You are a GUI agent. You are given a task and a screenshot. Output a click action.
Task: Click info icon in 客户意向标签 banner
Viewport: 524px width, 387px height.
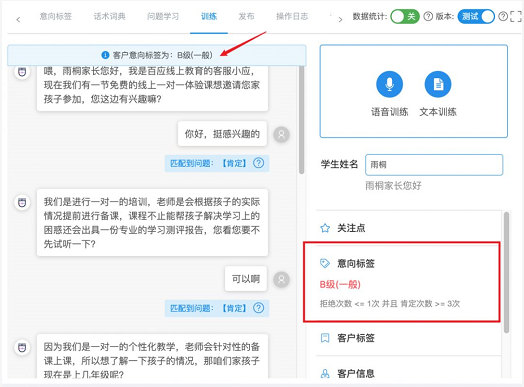point(105,55)
